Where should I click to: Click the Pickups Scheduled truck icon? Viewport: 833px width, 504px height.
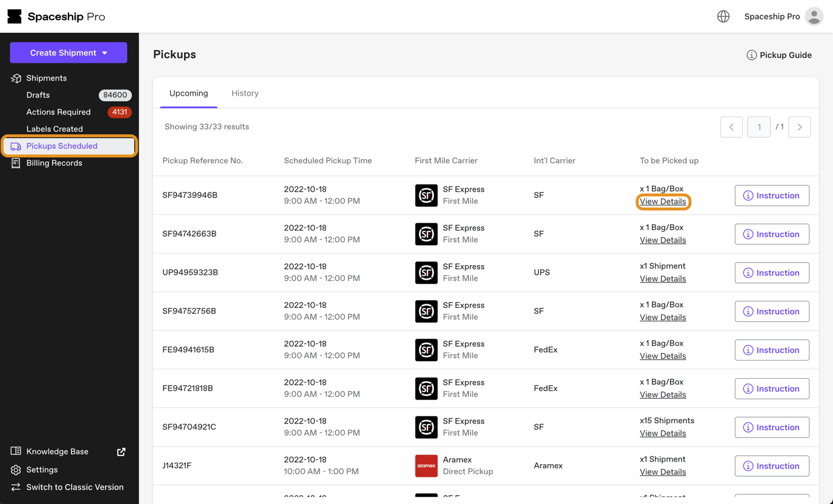[16, 146]
